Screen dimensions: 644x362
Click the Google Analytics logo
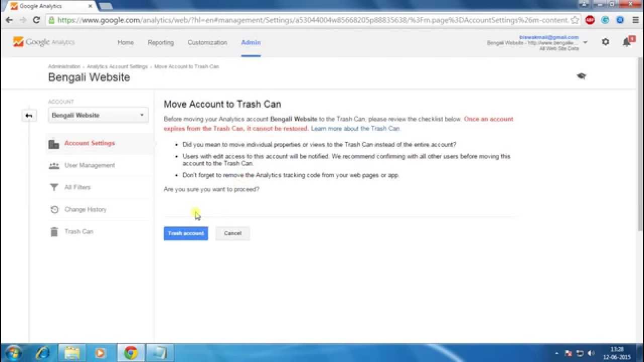[44, 42]
